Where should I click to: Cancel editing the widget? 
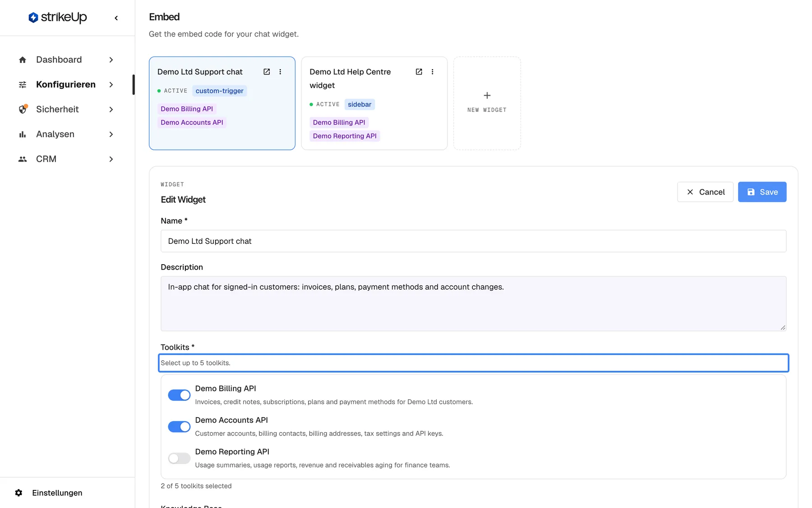[705, 192]
